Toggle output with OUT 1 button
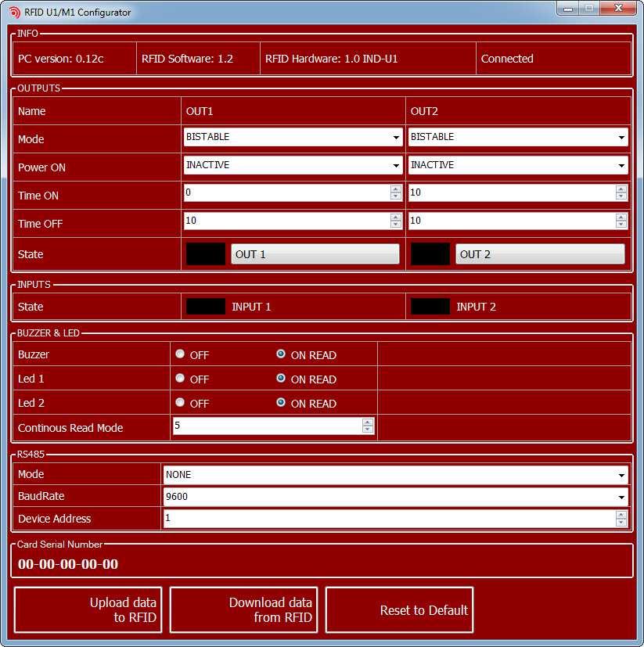This screenshot has height=647, width=644. (315, 254)
